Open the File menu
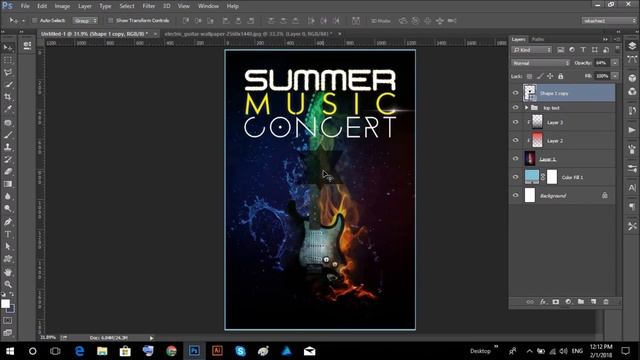This screenshot has height=360, width=640. (25, 6)
